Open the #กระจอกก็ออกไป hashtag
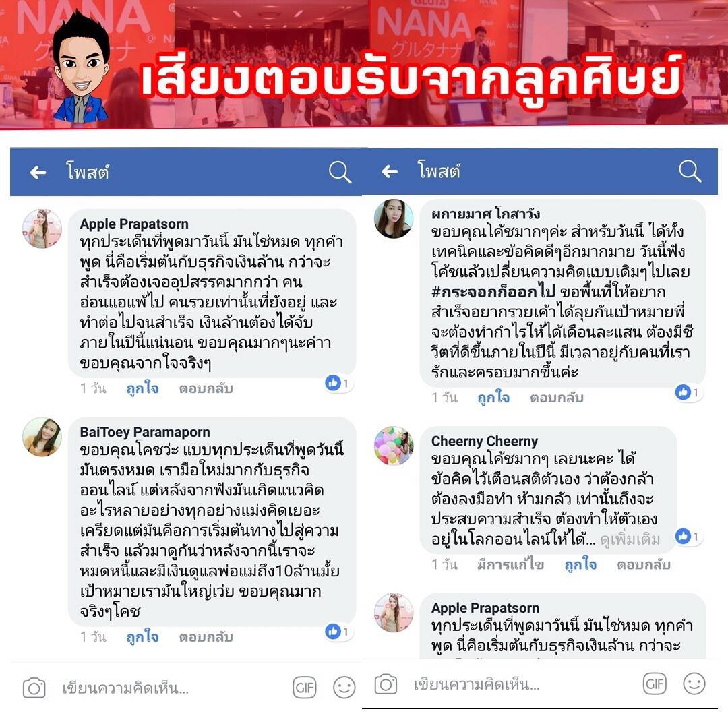 [493, 292]
